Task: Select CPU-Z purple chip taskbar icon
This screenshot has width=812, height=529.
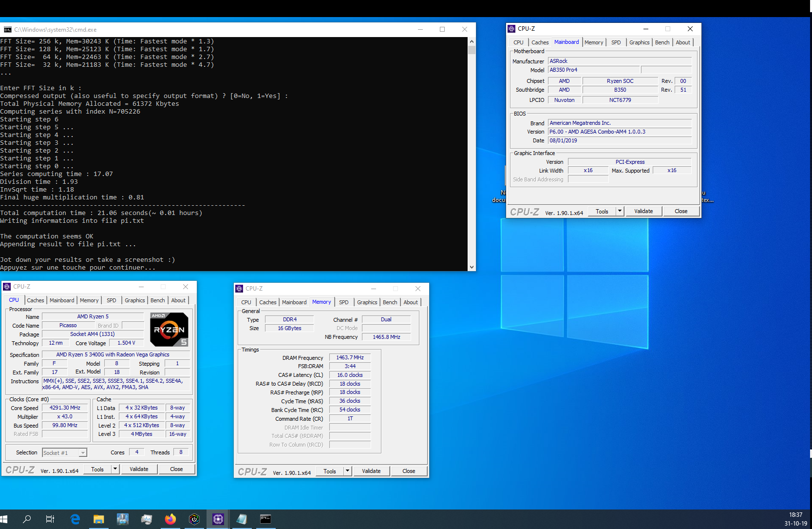Action: pos(218,519)
